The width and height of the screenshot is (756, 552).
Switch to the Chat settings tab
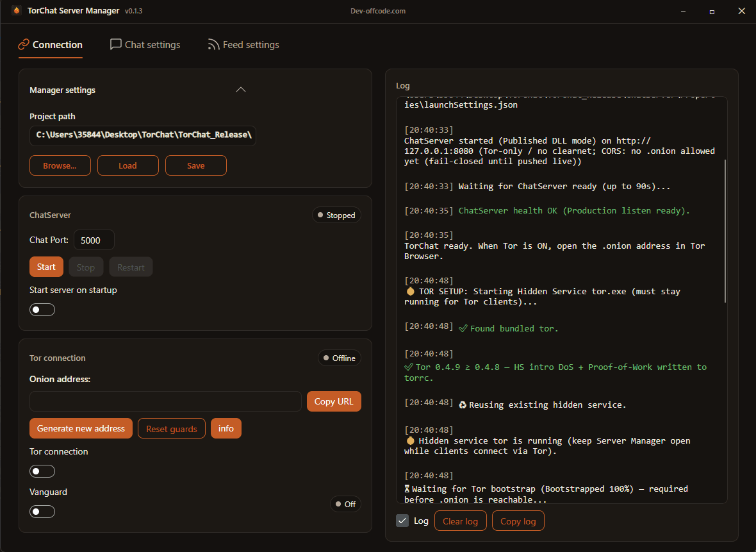point(145,44)
